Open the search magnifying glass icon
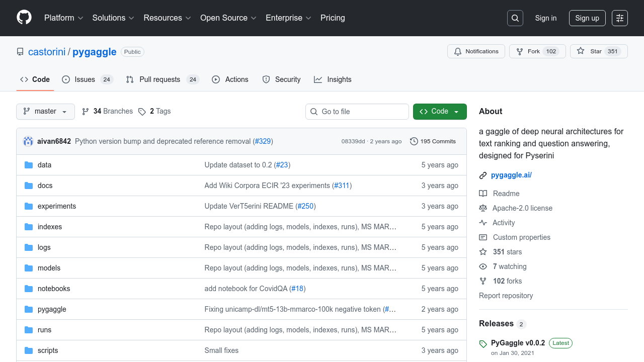644x362 pixels. [x=515, y=18]
